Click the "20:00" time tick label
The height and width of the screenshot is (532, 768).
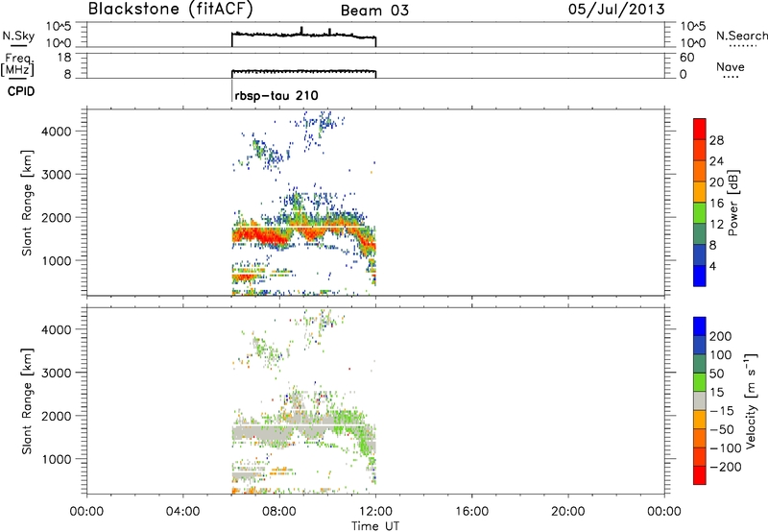(568, 512)
